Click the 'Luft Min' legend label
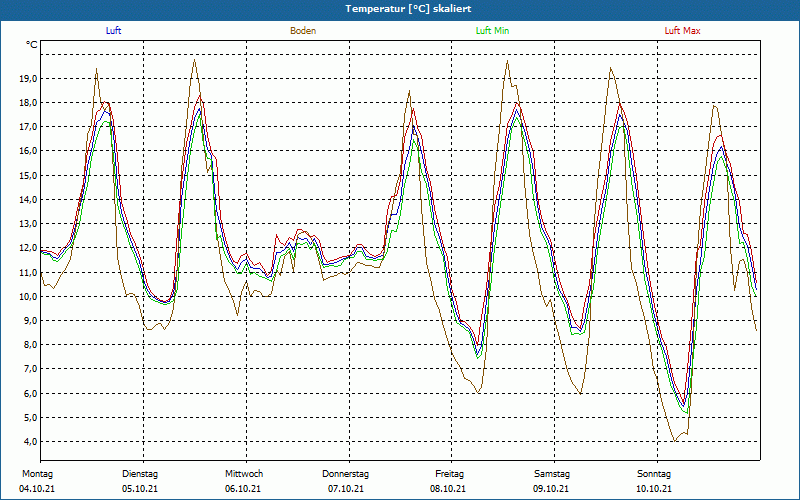The width and height of the screenshot is (800, 500). pos(492,31)
